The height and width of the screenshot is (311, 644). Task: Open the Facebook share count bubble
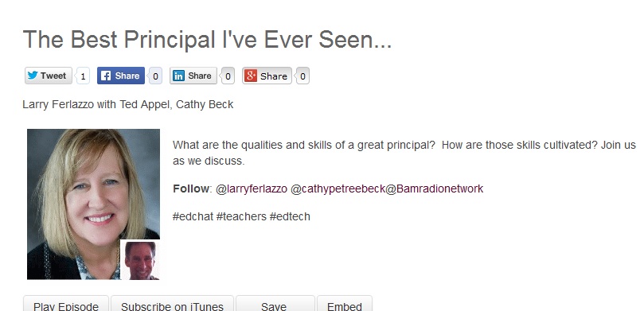(x=155, y=76)
